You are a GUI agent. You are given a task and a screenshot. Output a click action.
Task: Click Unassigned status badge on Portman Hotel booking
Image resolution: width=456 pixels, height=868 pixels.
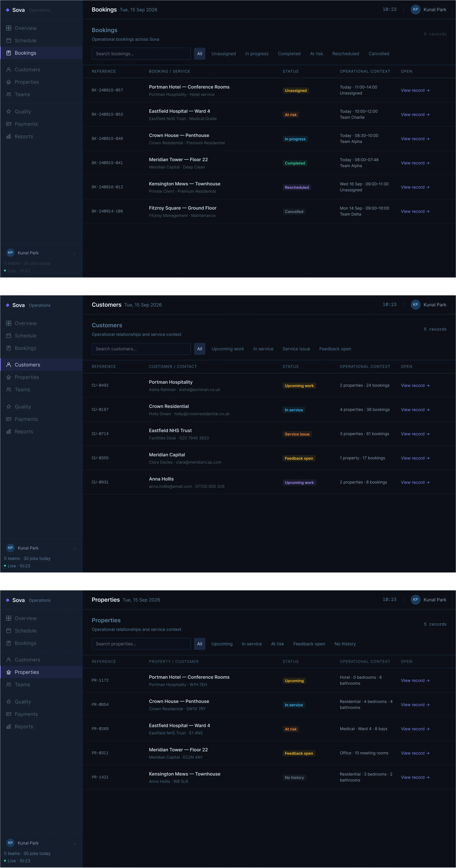[296, 91]
